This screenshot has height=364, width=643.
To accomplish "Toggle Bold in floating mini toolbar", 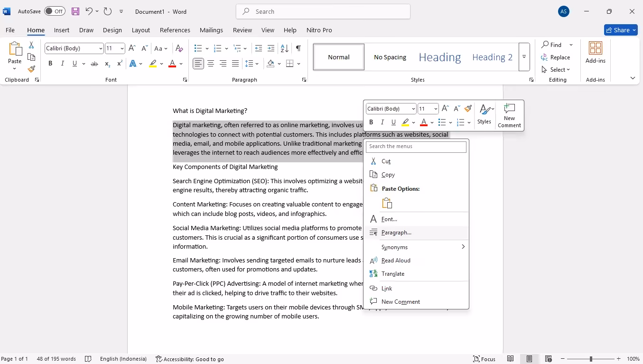I will (371, 122).
